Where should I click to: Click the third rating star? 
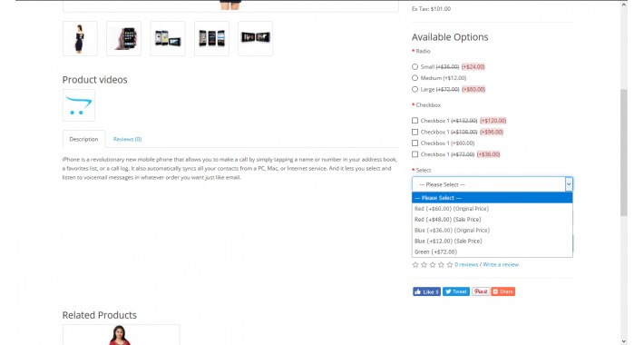pos(433,264)
